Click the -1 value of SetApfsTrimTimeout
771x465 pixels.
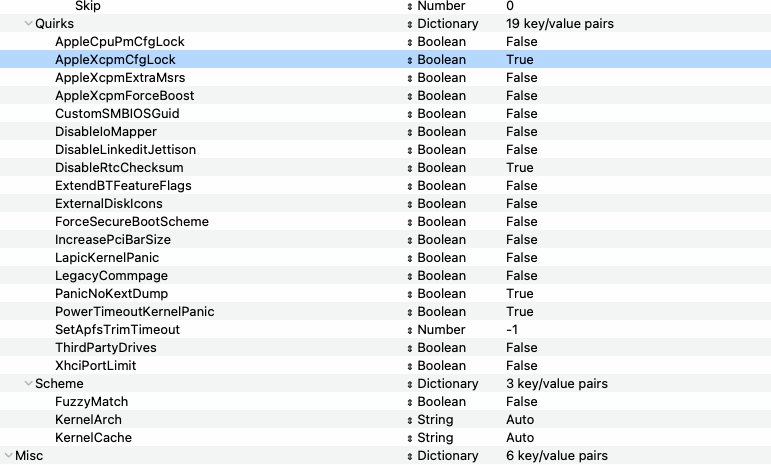(512, 329)
